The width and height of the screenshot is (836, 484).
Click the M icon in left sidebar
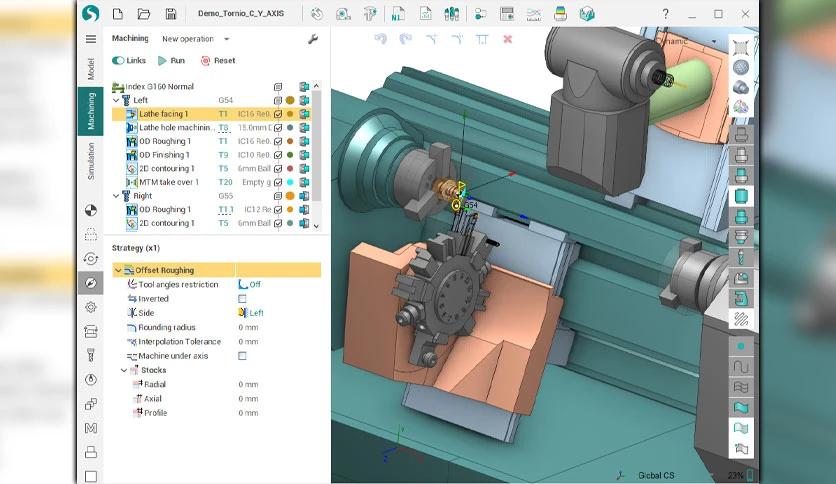point(91,428)
